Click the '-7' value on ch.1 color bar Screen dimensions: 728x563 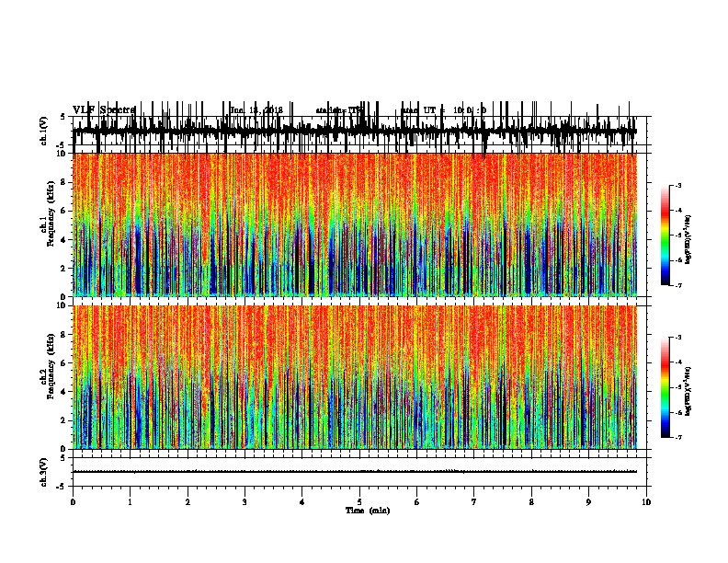(x=677, y=285)
